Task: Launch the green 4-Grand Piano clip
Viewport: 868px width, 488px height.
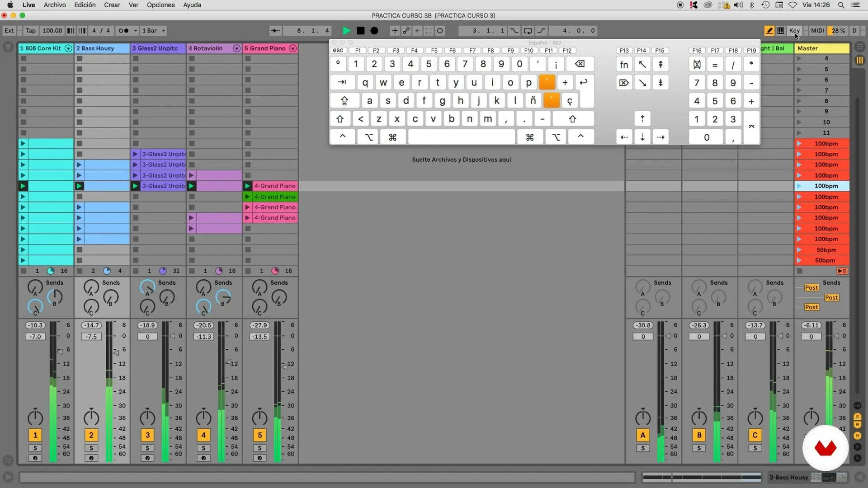Action: (247, 197)
